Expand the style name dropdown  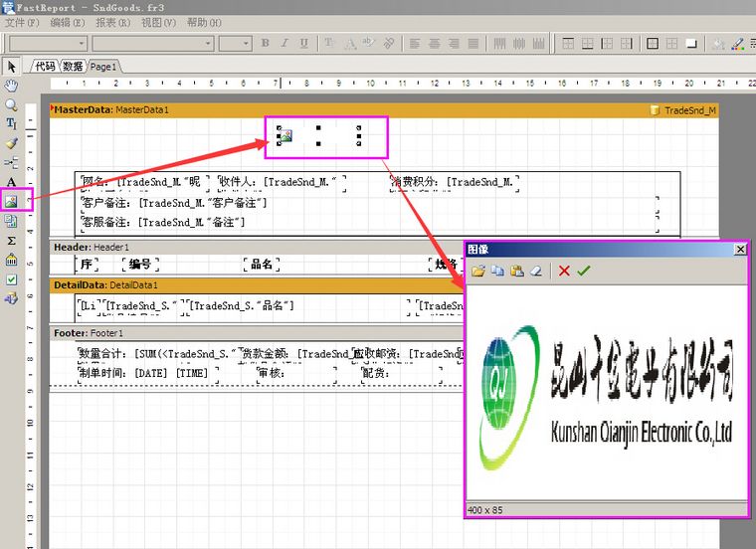(x=82, y=44)
